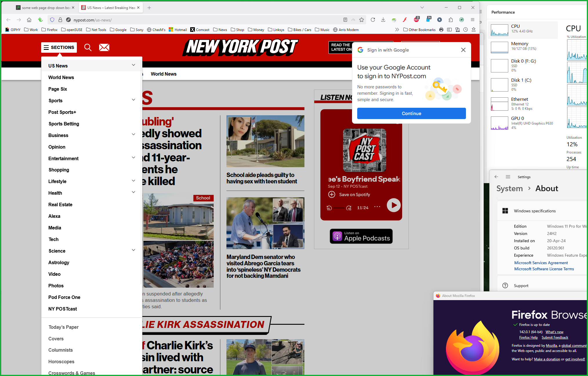Click the podcast playback progress bar
Screen dimensions: 588x376
pyautogui.click(x=339, y=208)
